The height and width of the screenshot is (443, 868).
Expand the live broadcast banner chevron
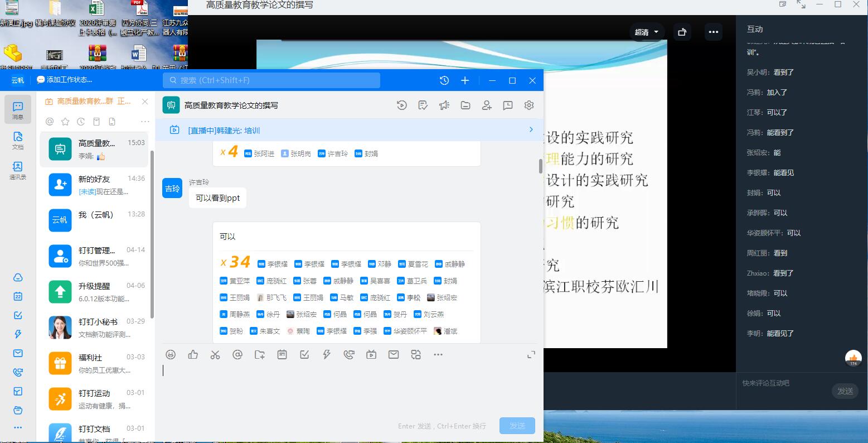531,130
